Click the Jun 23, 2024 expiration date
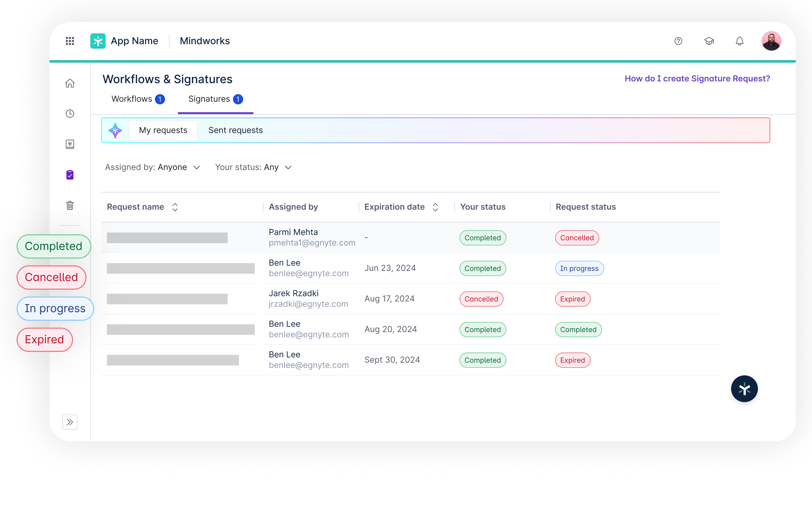 (390, 268)
